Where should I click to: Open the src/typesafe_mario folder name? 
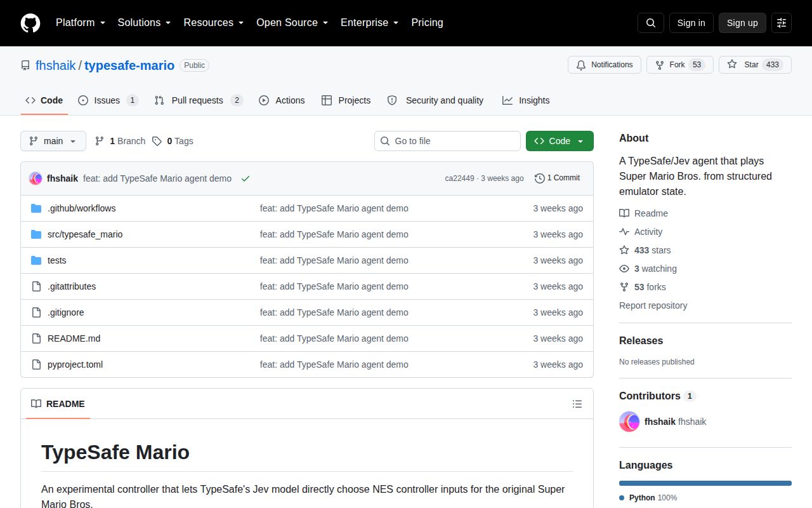tap(85, 234)
